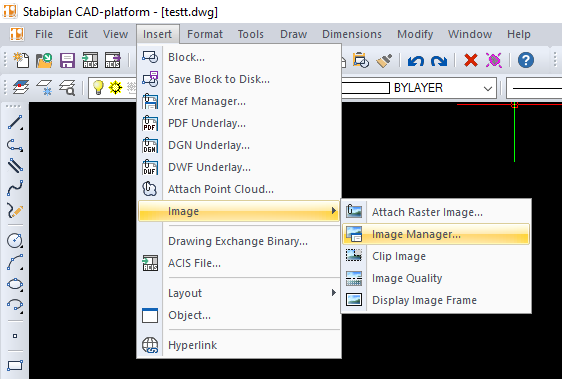Screen dimensions: 562x379
Task: Select the freehand sketch pencil tool
Action: [x=15, y=210]
